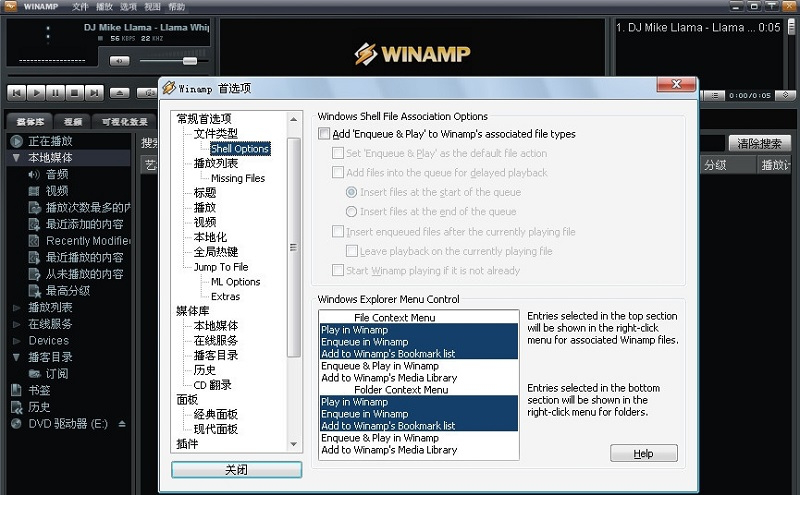
Task: Click the mute speaker button
Action: click(x=119, y=61)
